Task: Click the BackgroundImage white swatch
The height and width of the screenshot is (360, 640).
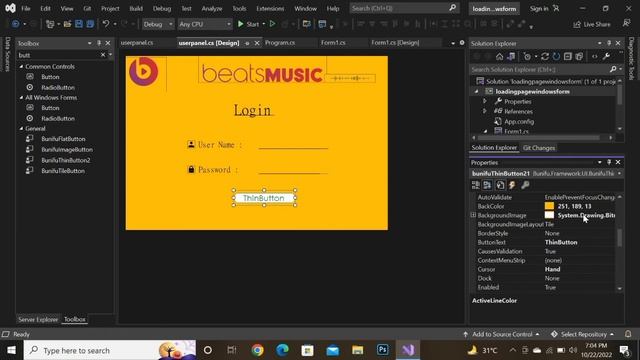Action: 549,215
